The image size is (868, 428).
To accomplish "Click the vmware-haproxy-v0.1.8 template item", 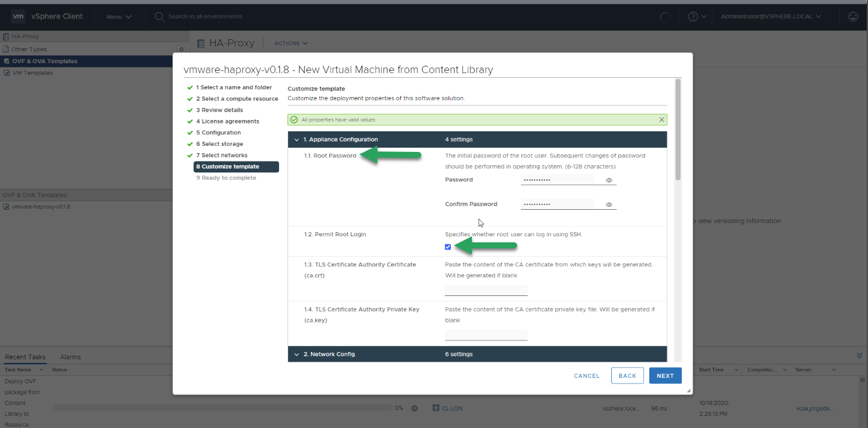I will click(40, 207).
